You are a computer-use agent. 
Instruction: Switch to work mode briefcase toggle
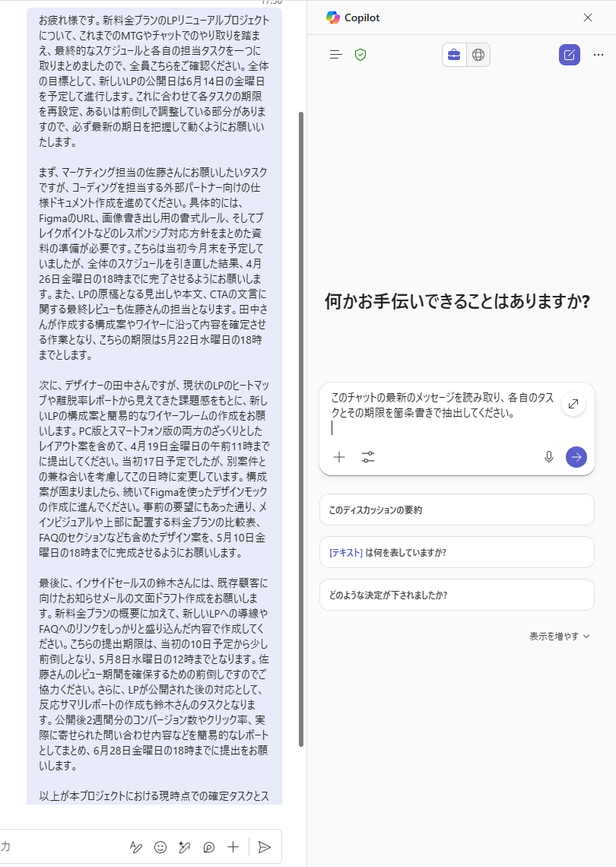click(454, 55)
